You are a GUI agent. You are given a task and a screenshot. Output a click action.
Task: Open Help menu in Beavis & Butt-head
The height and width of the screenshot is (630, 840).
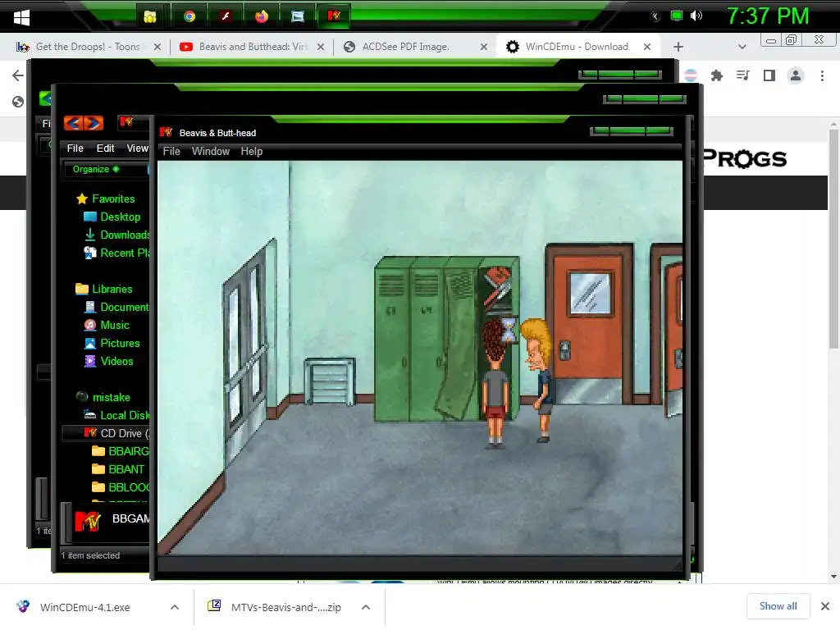(x=251, y=151)
